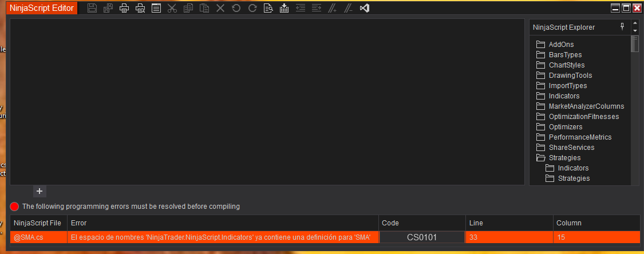644x254 pixels.
Task: Open the ShareServices folder
Action: (x=566, y=148)
